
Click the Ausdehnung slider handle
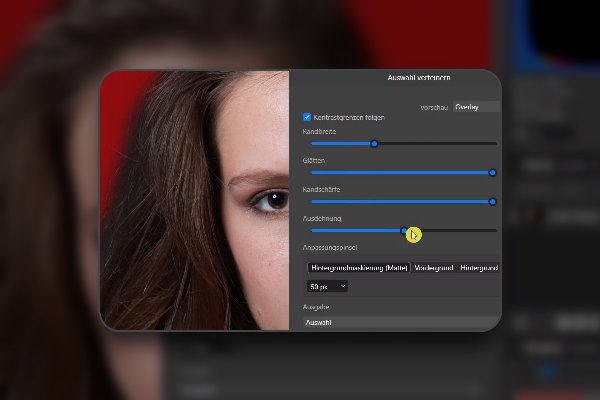click(x=404, y=230)
